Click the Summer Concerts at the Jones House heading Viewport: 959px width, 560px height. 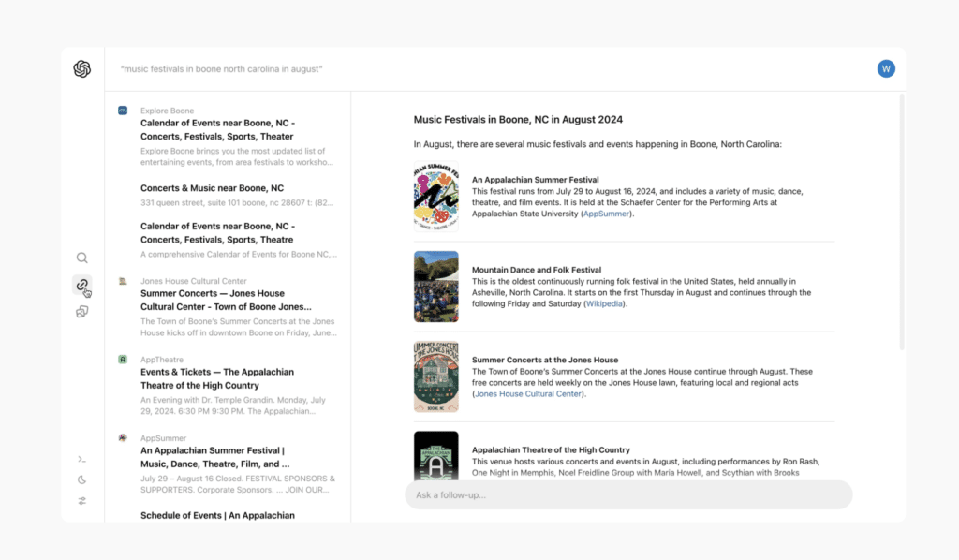coord(545,361)
